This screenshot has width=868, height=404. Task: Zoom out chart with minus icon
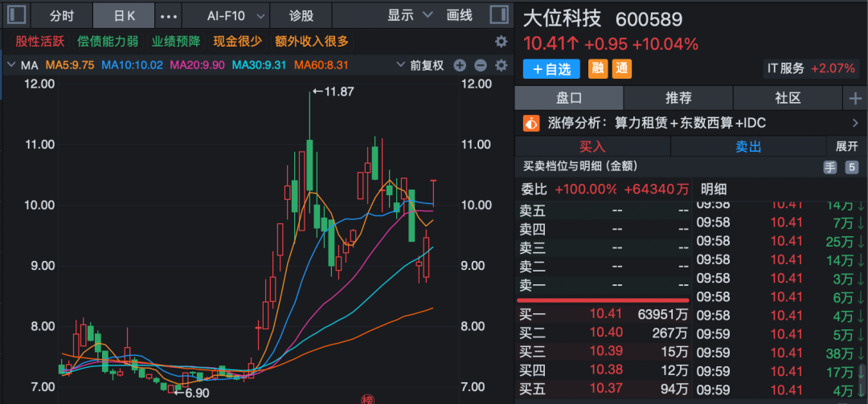click(x=480, y=66)
